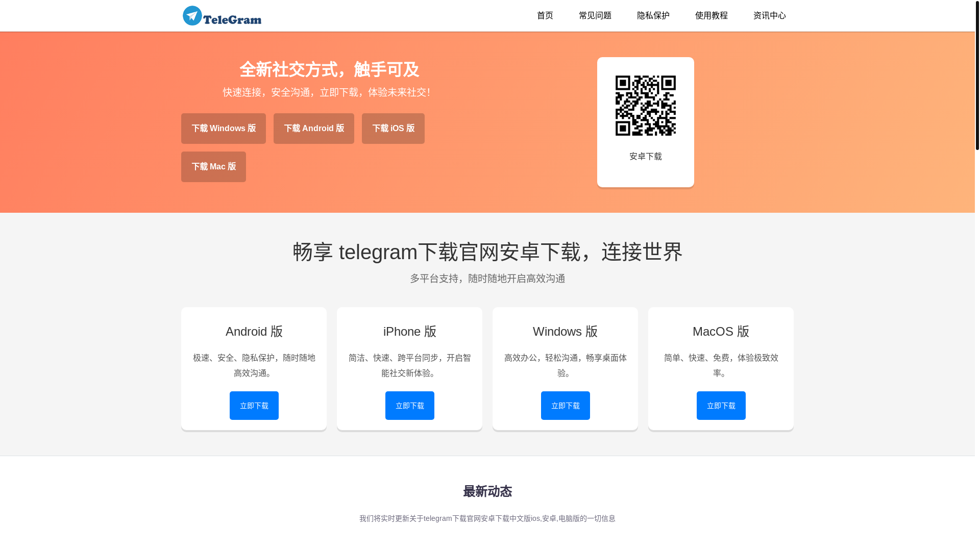The height and width of the screenshot is (551, 980).
Task: Click the Android 版 card title
Action: pos(254,332)
